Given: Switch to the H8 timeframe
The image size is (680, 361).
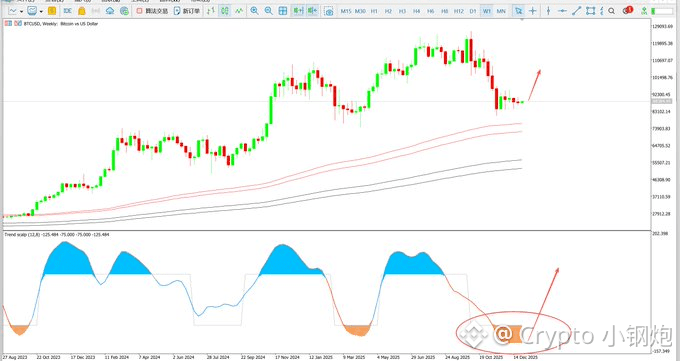Looking at the screenshot, I should [x=445, y=11].
